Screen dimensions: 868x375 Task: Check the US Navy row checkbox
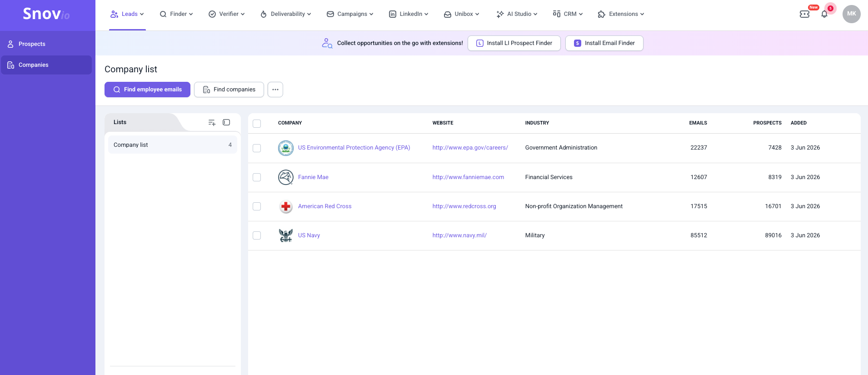coord(257,235)
